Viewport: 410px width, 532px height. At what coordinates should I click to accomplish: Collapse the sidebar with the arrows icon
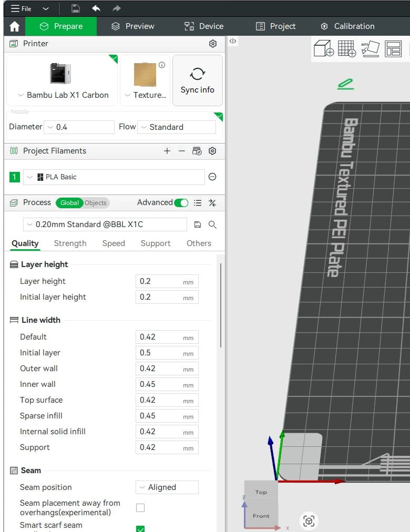[x=233, y=41]
